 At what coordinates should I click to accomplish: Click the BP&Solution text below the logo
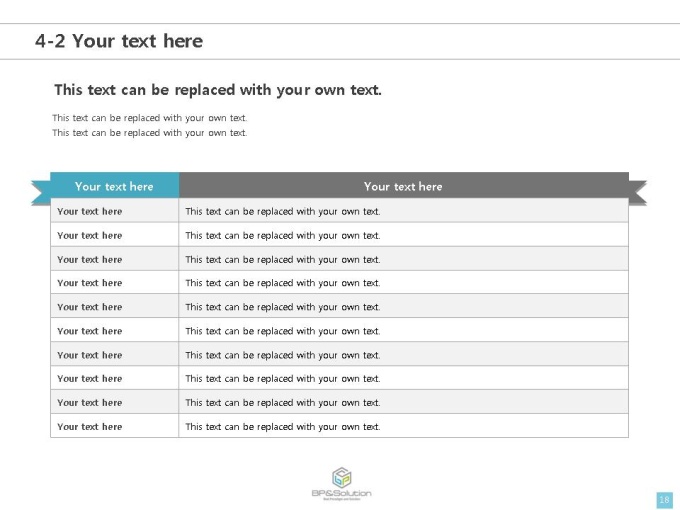[341, 493]
